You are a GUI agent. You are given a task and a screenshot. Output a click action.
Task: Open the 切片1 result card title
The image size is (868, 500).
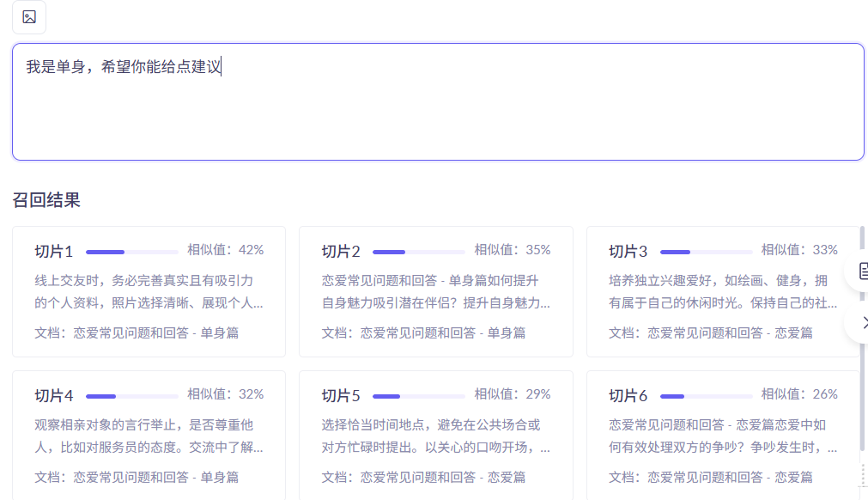54,252
